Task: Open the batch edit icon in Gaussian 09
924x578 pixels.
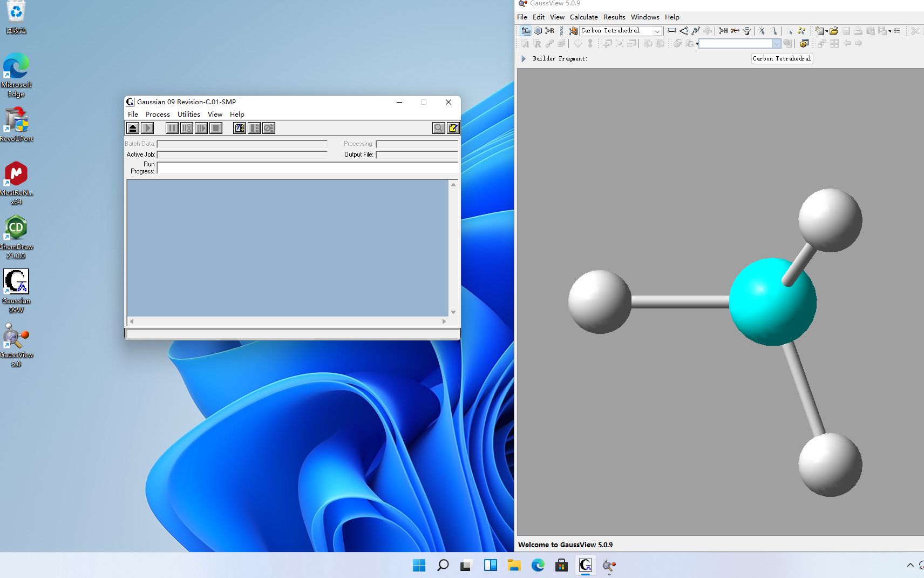Action: tap(240, 128)
